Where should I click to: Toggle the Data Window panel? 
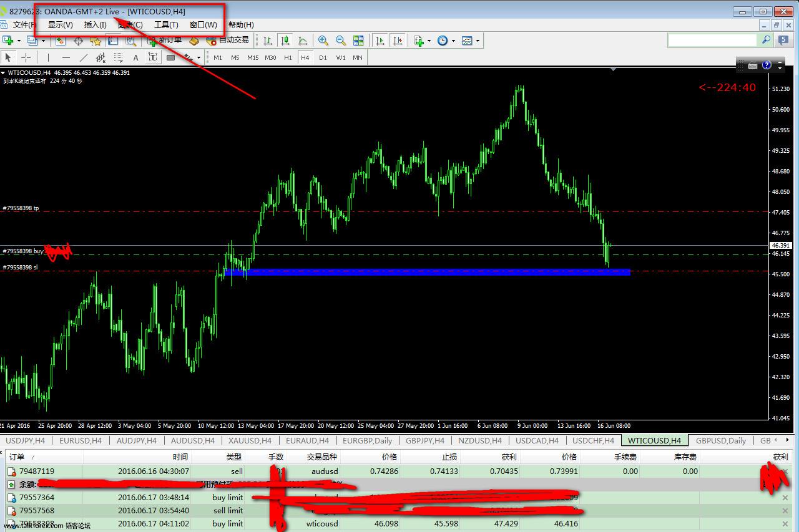(78, 41)
